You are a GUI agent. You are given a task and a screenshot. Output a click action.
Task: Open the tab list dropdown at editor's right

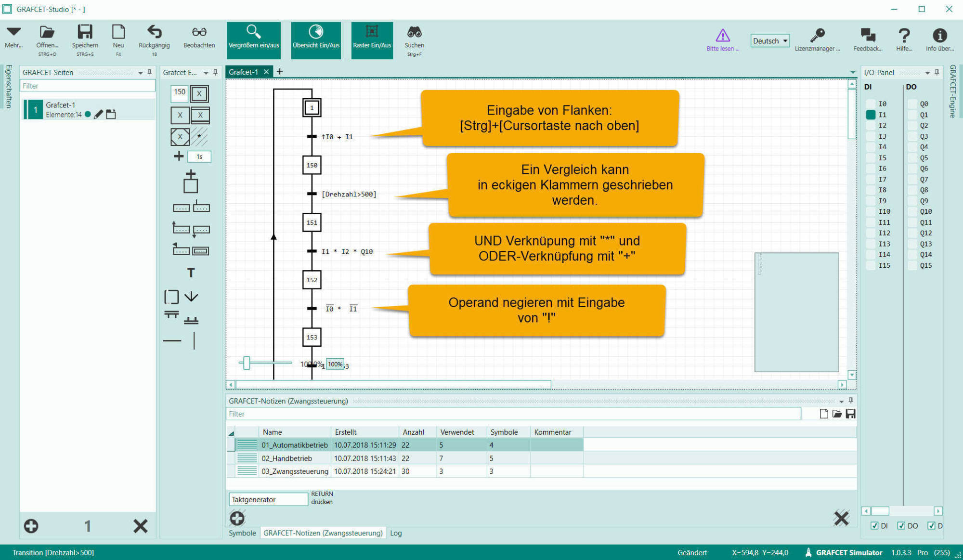click(x=853, y=73)
